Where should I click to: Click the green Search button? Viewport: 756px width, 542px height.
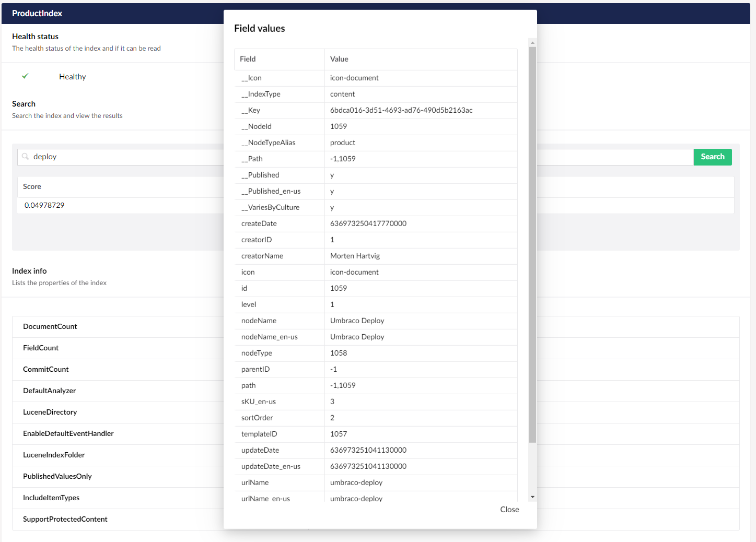click(x=712, y=157)
